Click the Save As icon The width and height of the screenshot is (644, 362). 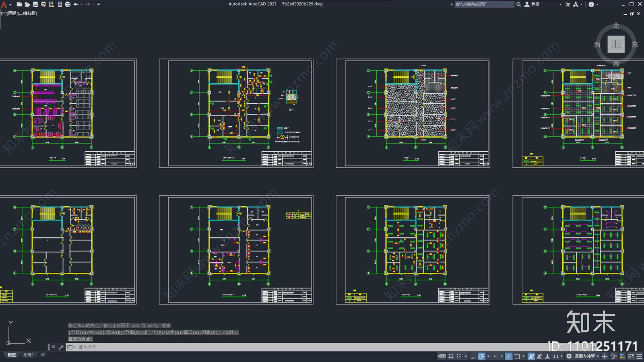[x=43, y=4]
